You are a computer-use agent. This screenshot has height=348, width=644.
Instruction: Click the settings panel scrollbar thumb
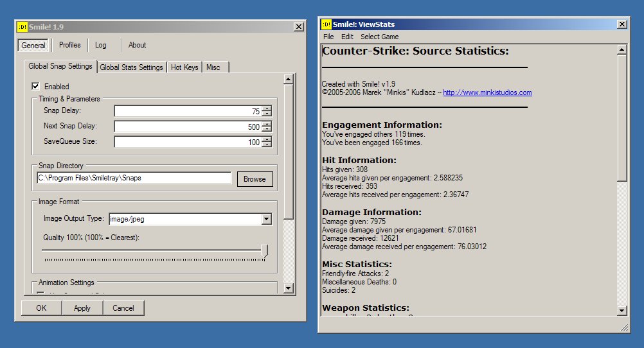pyautogui.click(x=289, y=152)
